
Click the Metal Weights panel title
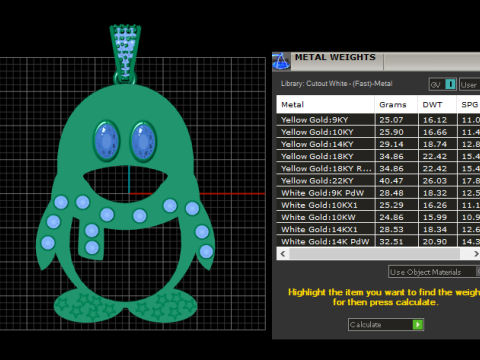pyautogui.click(x=335, y=57)
